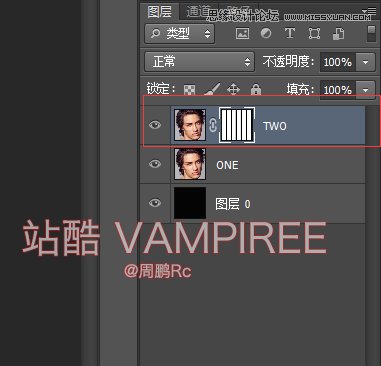The width and height of the screenshot is (381, 366).
Task: Select the black 图层 0 thumbnail
Action: 190,203
